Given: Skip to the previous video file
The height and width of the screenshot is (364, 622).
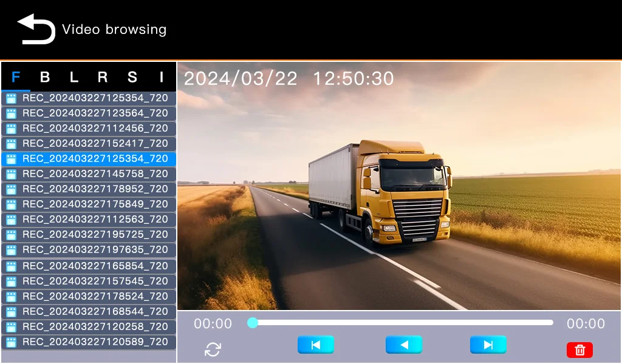Looking at the screenshot, I should click(x=316, y=345).
